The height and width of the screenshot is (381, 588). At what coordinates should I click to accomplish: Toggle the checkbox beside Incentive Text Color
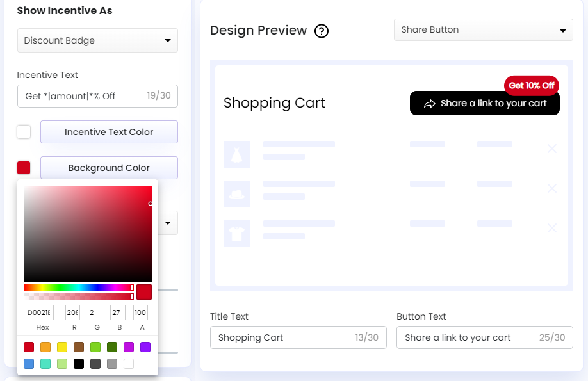(23, 132)
